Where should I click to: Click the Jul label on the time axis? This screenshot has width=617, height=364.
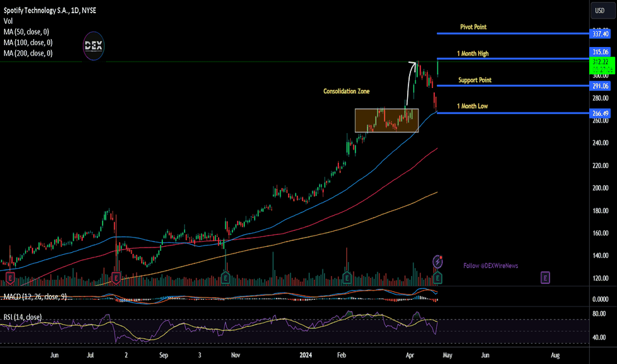91,355
